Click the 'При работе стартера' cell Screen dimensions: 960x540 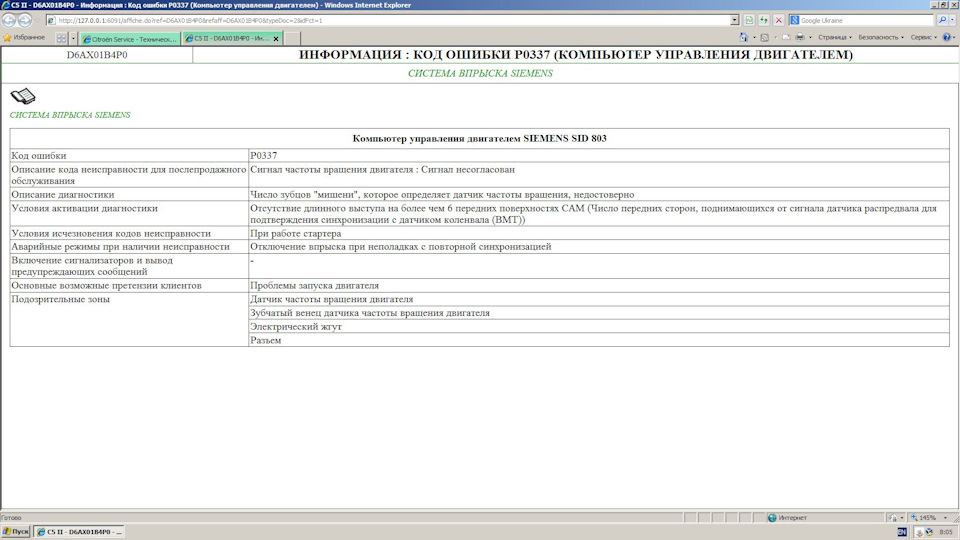tap(599, 233)
